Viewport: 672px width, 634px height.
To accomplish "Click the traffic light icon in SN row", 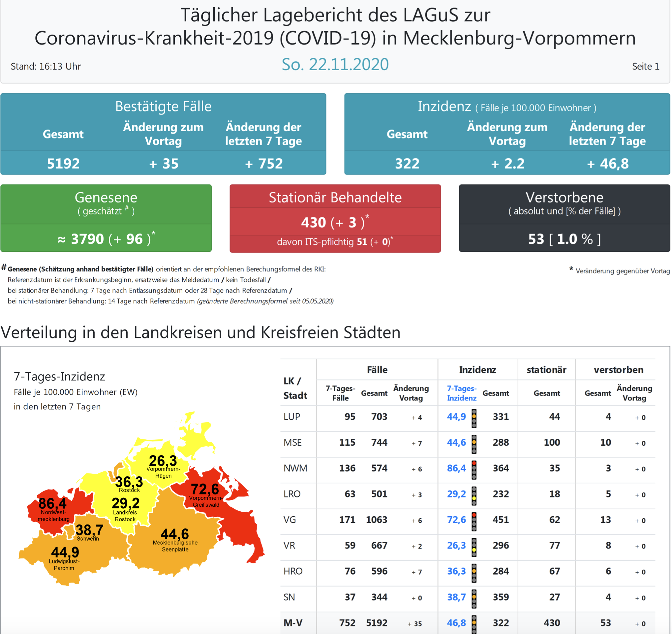I will [x=474, y=598].
